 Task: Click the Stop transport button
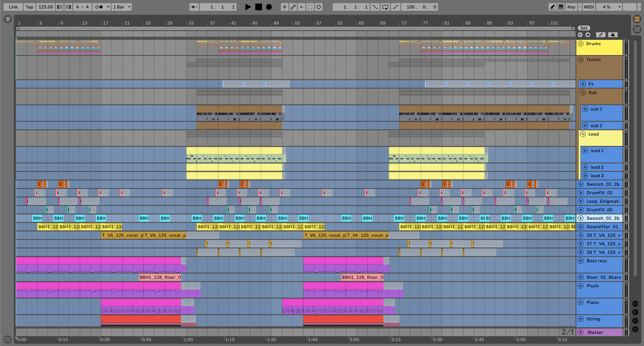click(258, 7)
